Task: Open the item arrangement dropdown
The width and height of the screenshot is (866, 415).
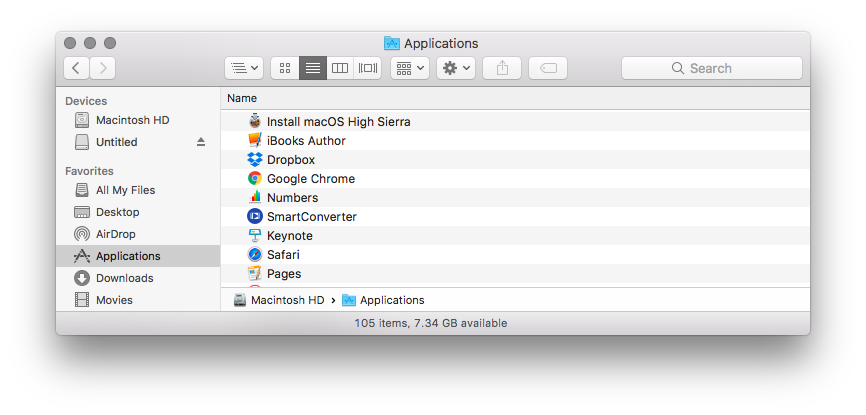Action: pyautogui.click(x=410, y=68)
